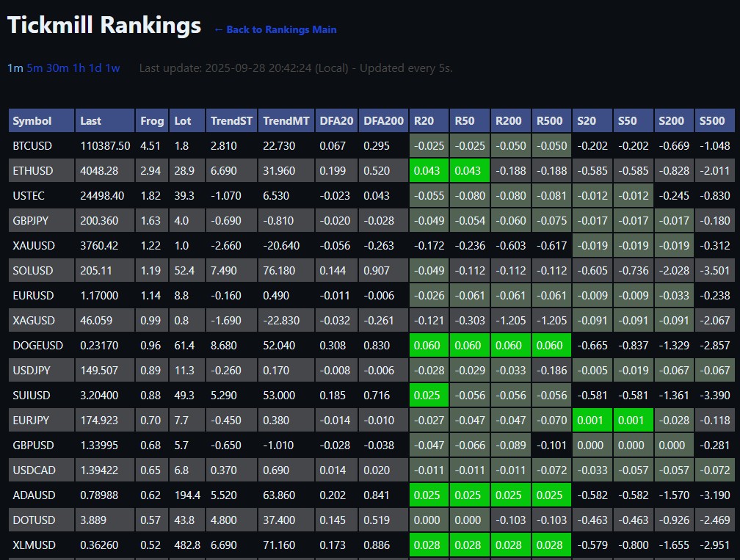Switch to the 30m timeframe
740x560 pixels.
57,68
